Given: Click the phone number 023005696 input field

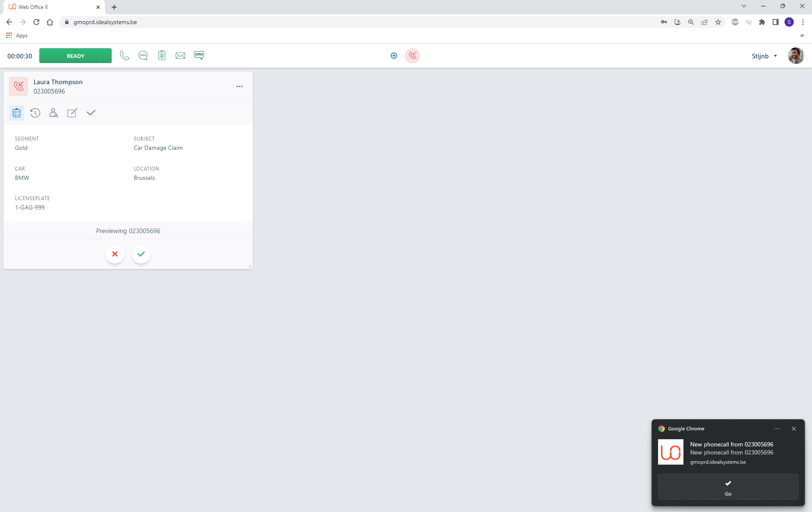Looking at the screenshot, I should coord(49,91).
